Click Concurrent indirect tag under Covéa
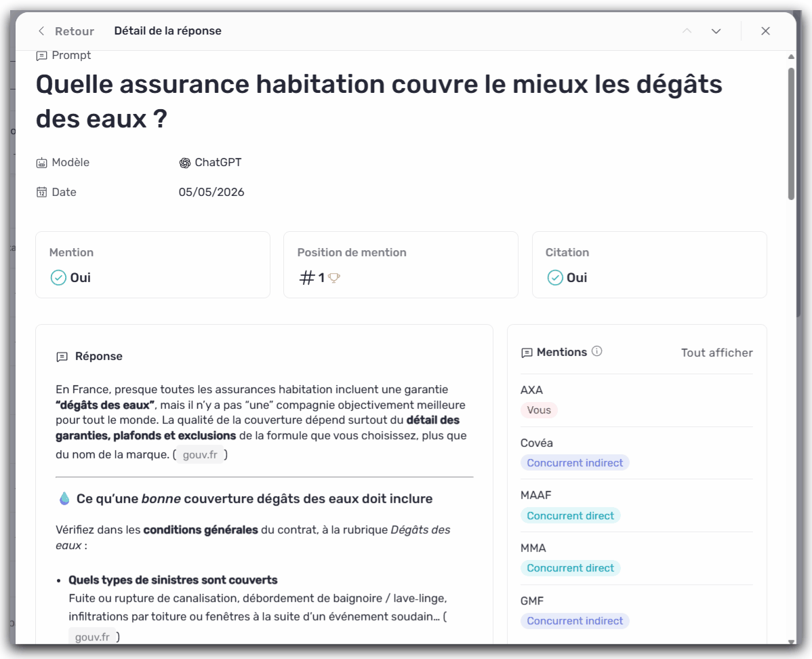This screenshot has width=812, height=659. click(575, 462)
